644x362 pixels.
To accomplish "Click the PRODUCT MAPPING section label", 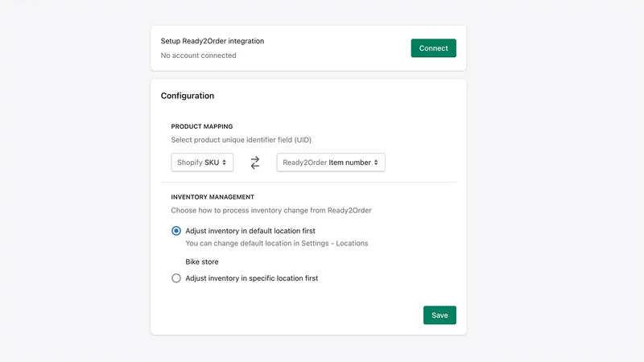I will (x=202, y=126).
